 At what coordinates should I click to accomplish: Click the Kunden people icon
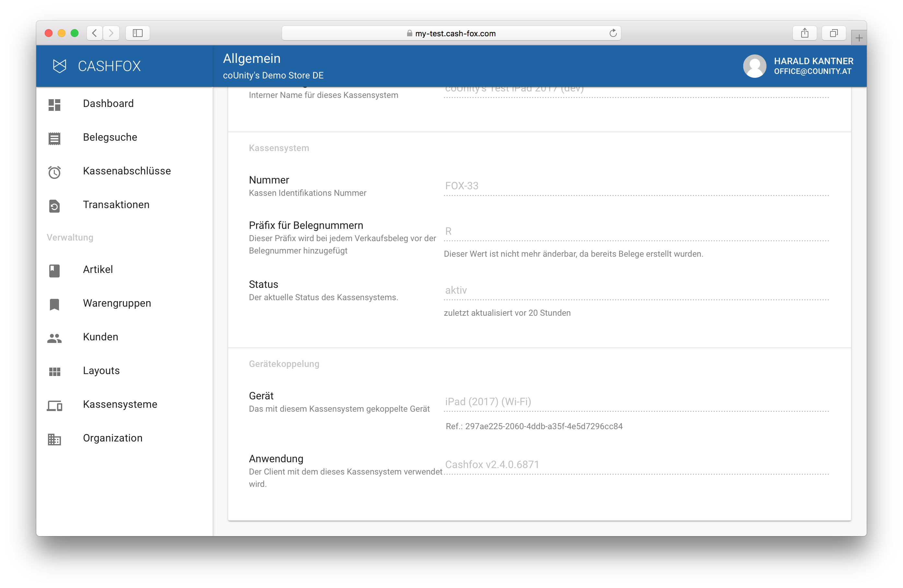[54, 338]
